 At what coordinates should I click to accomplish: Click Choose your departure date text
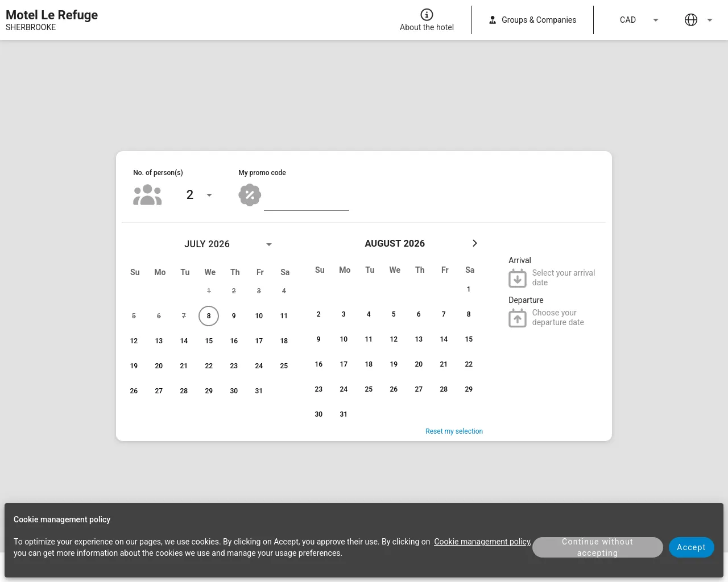pos(558,318)
